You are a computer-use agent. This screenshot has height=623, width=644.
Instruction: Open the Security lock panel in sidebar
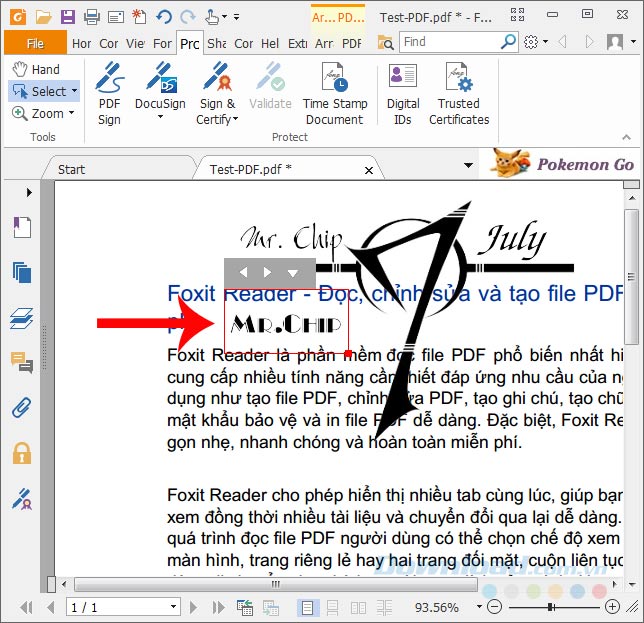coord(22,453)
